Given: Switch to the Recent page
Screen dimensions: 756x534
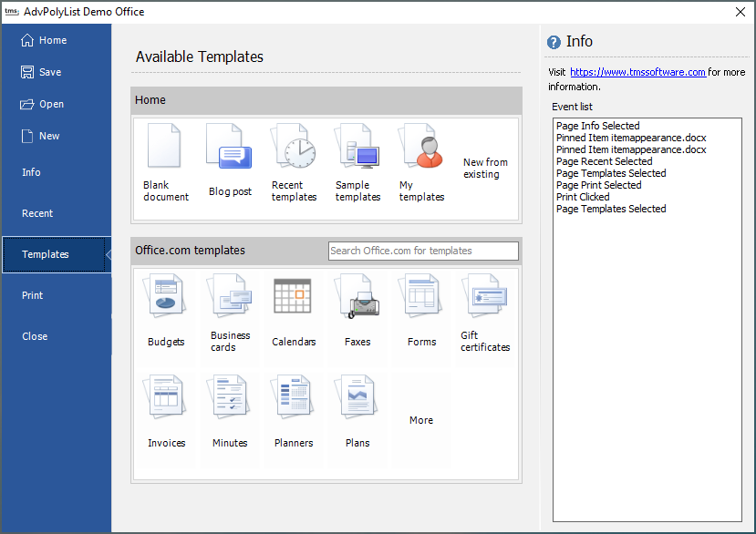Looking at the screenshot, I should pos(37,213).
